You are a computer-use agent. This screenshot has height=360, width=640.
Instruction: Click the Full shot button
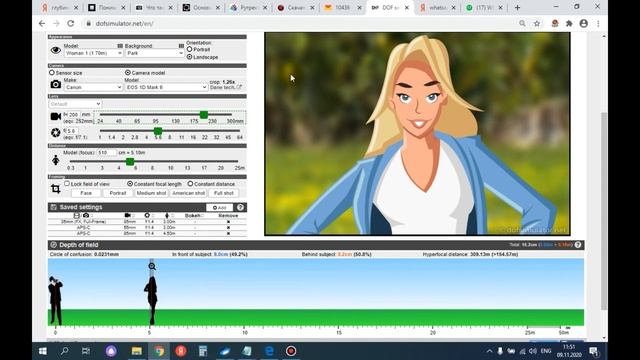224,193
